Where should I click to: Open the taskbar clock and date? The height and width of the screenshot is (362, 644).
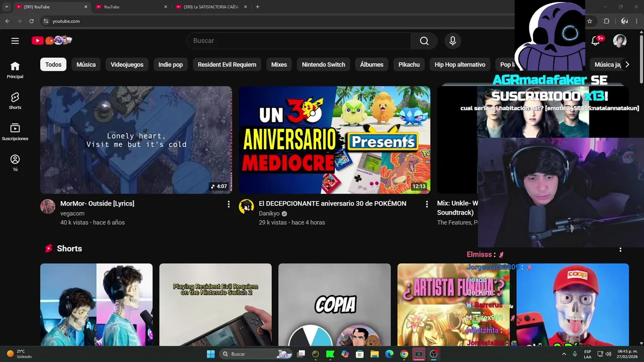coord(627,354)
